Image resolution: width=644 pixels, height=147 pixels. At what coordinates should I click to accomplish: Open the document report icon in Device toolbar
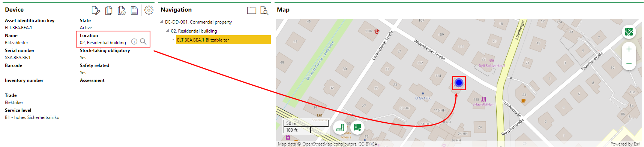point(134,10)
